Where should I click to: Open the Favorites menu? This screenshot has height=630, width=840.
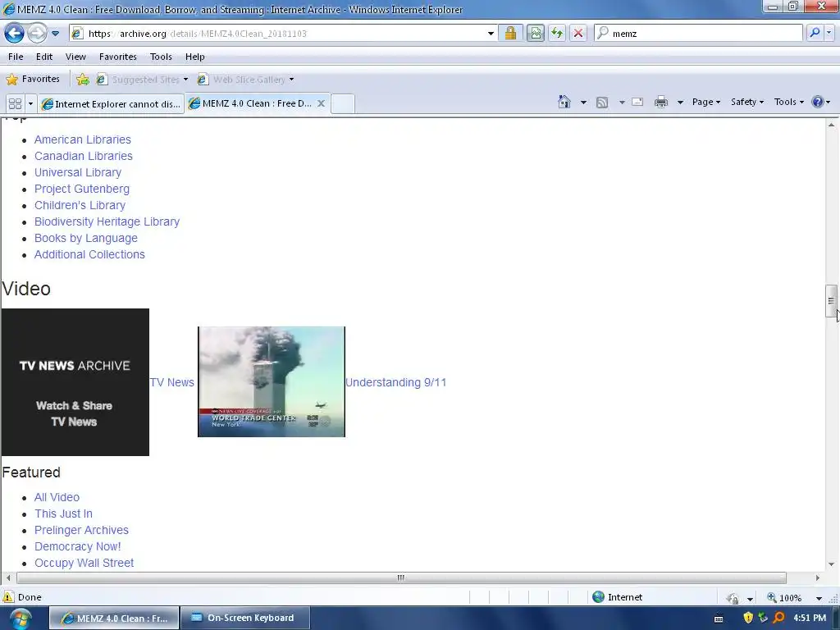pos(118,57)
